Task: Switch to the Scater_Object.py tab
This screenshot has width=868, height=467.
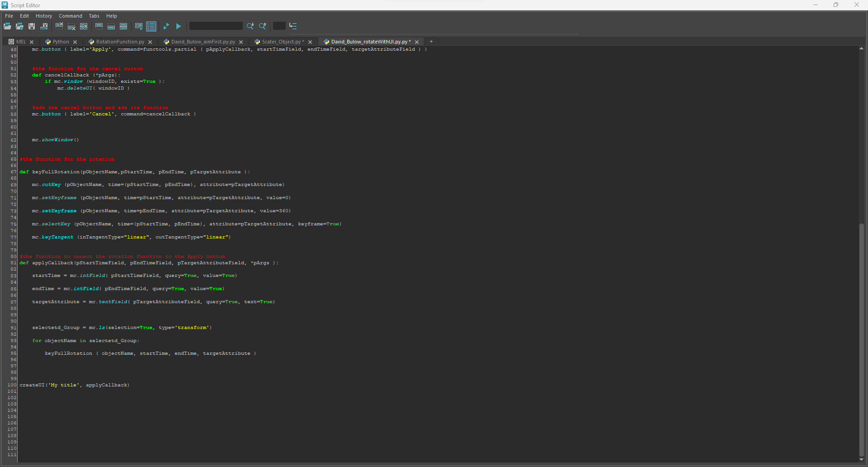Action: 280,42
